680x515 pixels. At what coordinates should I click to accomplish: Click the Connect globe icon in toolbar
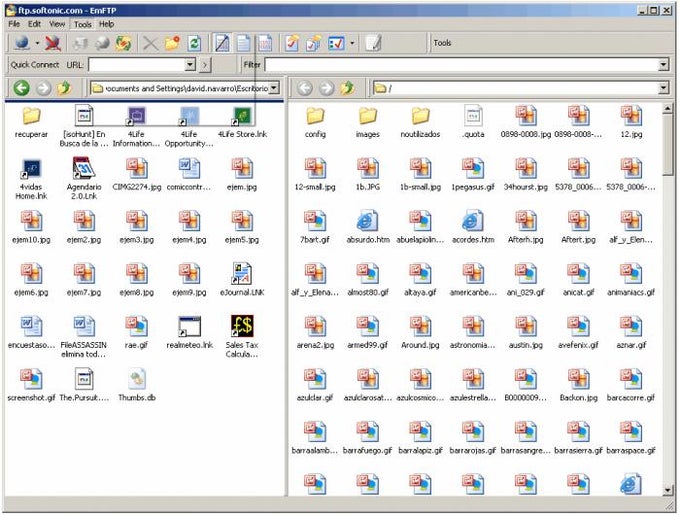pyautogui.click(x=22, y=43)
